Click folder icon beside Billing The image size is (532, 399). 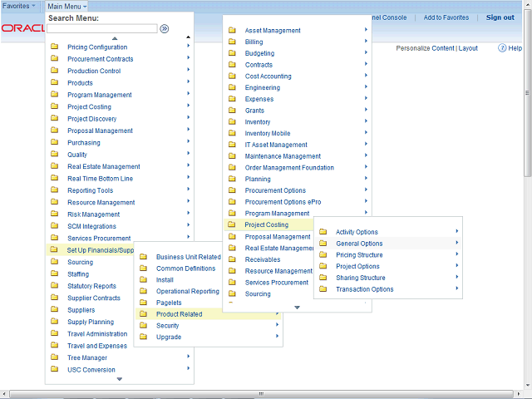[232, 42]
